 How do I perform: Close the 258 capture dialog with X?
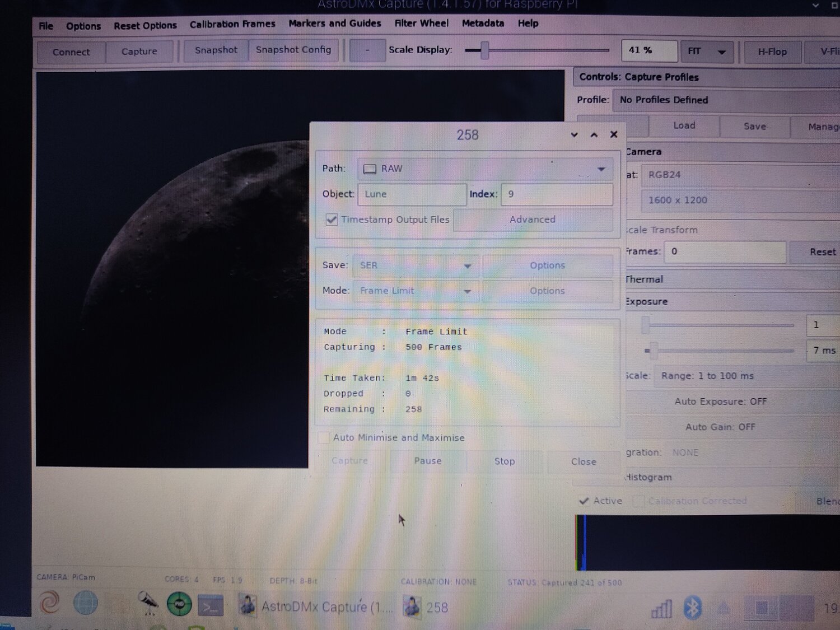tap(614, 134)
